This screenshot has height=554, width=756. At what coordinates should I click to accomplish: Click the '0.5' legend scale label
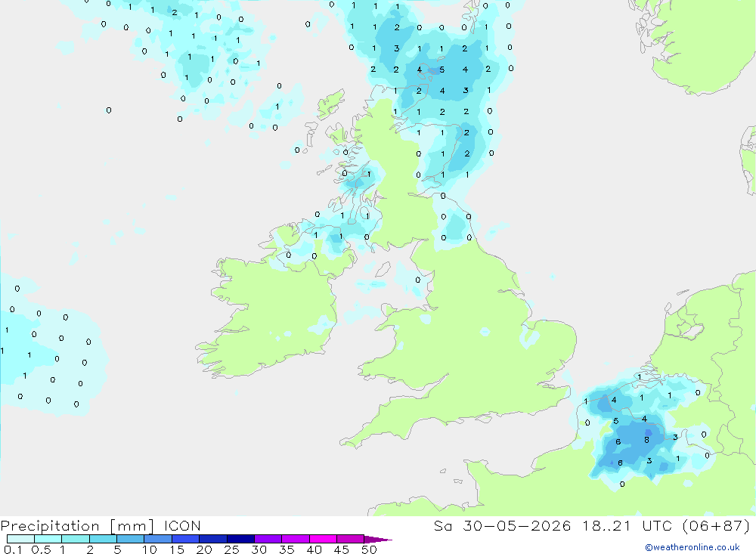[x=41, y=549]
